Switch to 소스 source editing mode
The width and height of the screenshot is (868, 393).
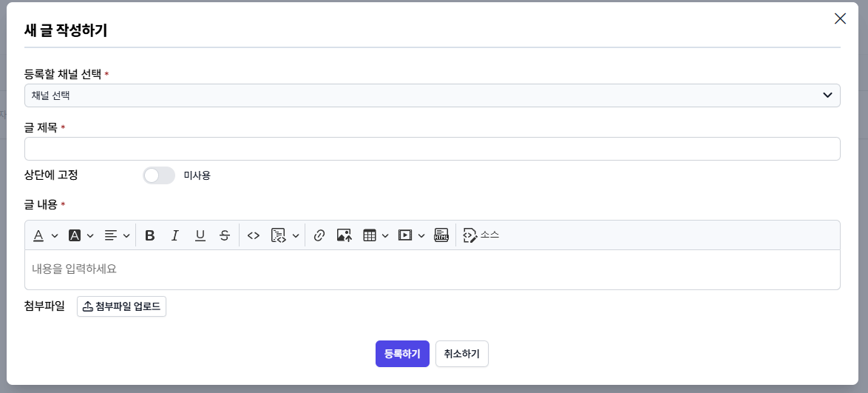[x=481, y=235]
